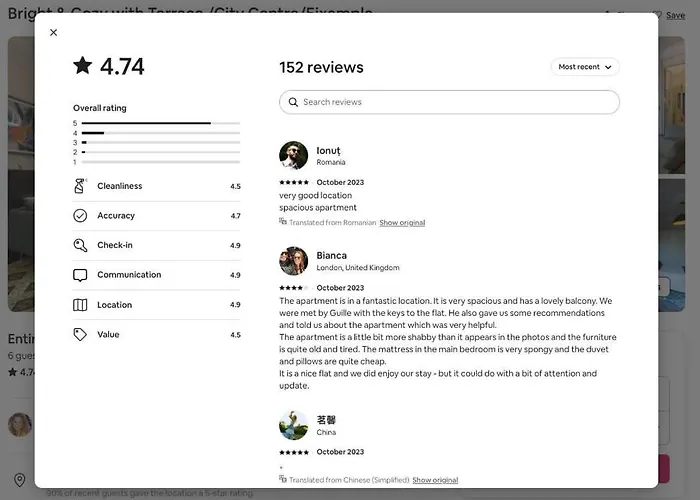Image resolution: width=700 pixels, height=500 pixels.
Task: Close the reviews modal with X
Action: click(54, 33)
